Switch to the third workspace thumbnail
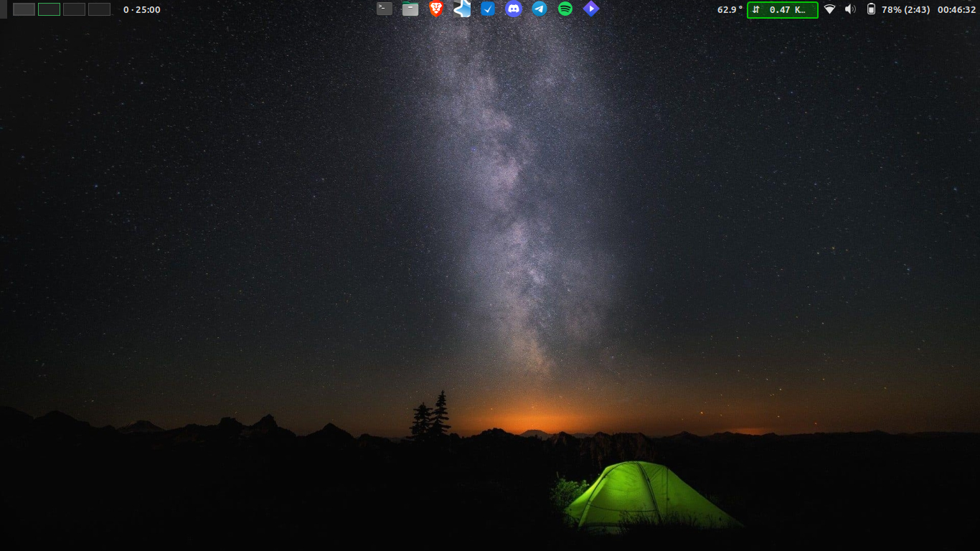 (x=74, y=9)
